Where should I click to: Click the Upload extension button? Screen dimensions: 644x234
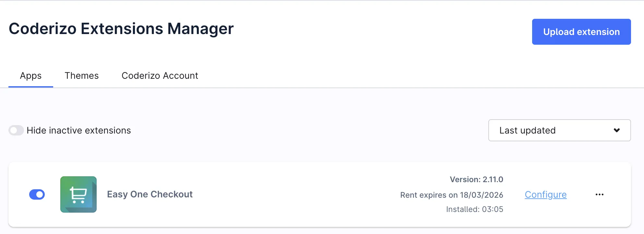(581, 32)
